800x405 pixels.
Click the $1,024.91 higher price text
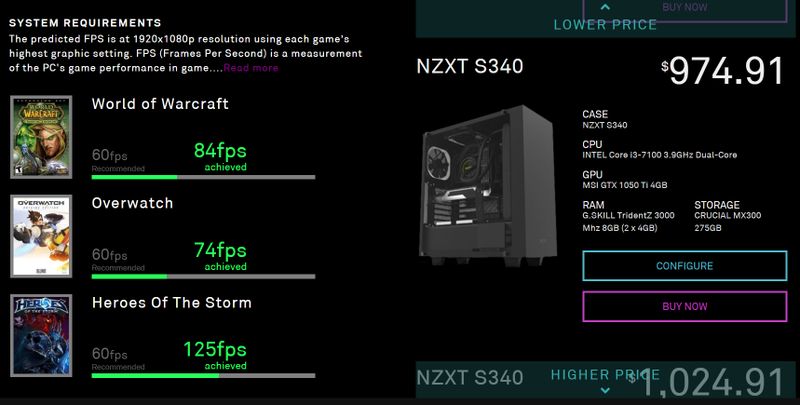[706, 382]
